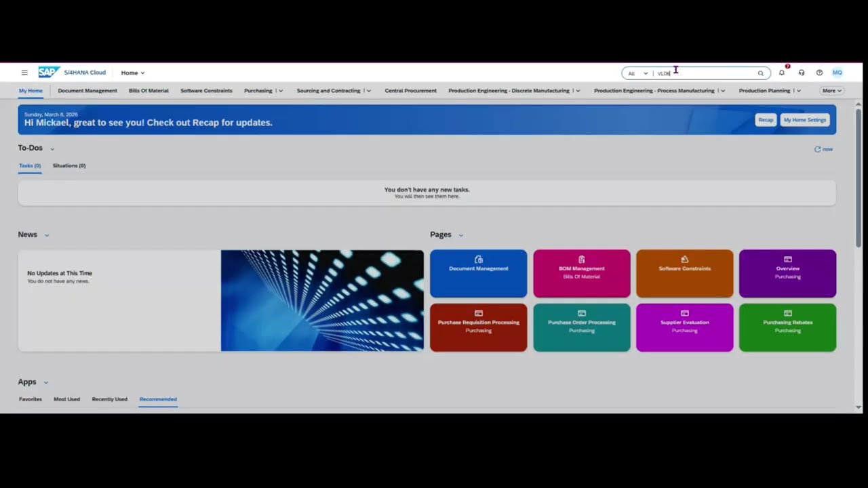Show the Favorites apps tab

click(x=30, y=399)
